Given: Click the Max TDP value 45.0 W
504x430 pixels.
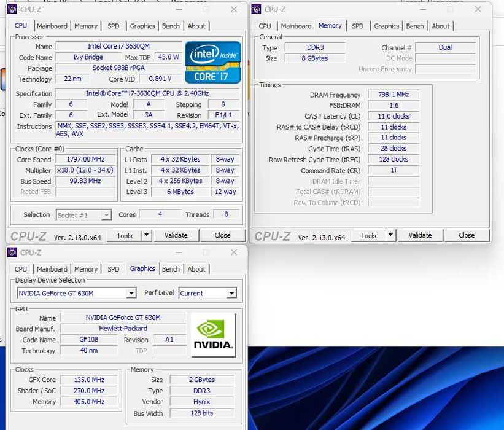Looking at the screenshot, I should pyautogui.click(x=168, y=57).
